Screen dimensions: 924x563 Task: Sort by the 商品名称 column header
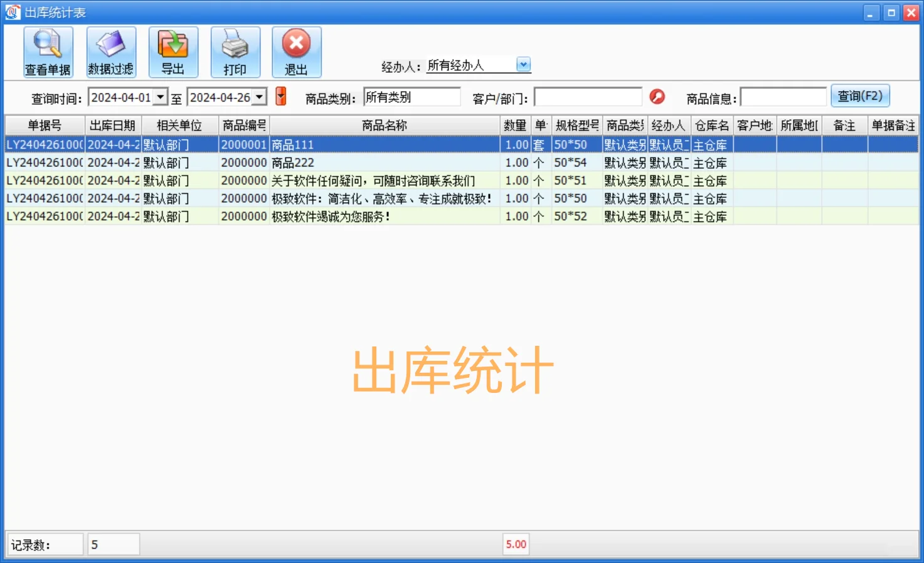click(x=385, y=126)
